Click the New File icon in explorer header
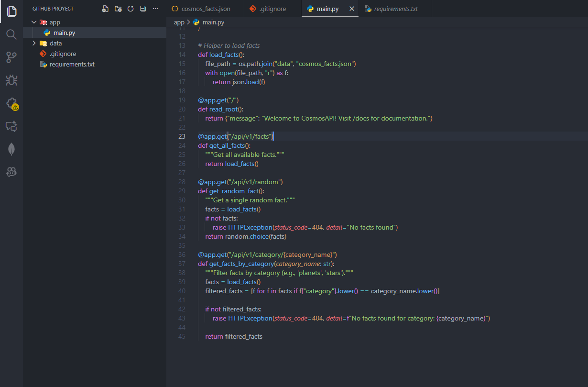The image size is (588, 387). (x=105, y=9)
